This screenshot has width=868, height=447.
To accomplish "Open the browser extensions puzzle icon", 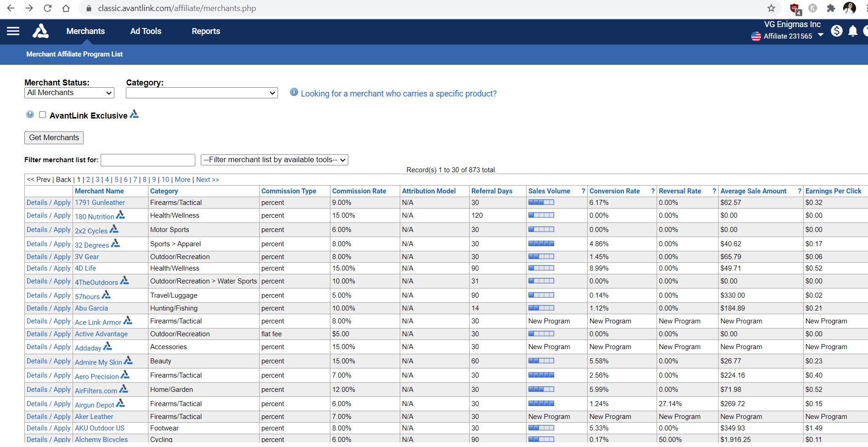I will click(831, 8).
